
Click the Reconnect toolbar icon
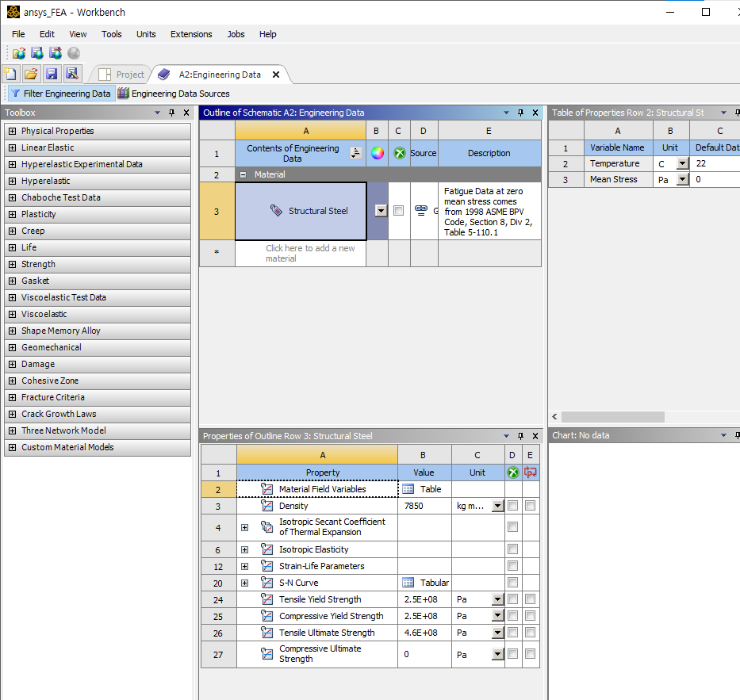[x=37, y=53]
